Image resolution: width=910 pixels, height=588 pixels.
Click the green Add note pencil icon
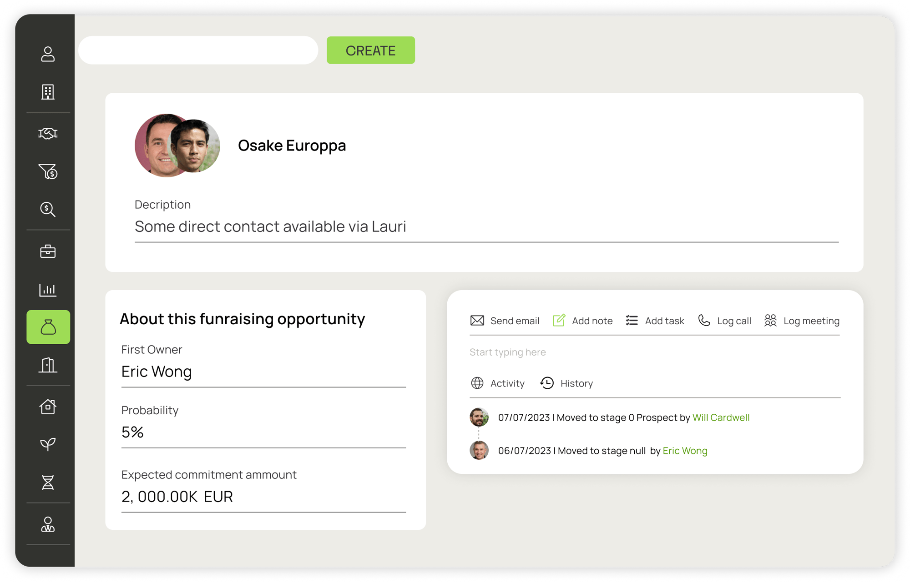559,320
